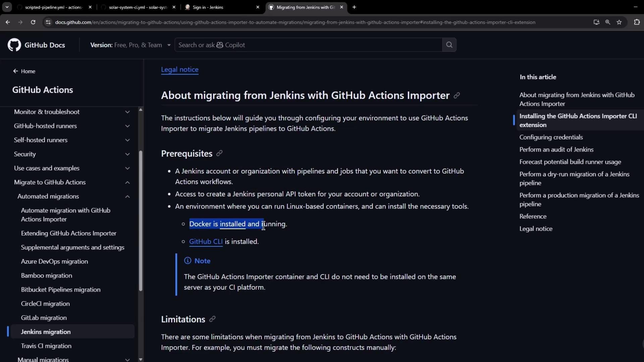Open the tab search dropdown arrow
This screenshot has height=362, width=644.
tap(7, 7)
